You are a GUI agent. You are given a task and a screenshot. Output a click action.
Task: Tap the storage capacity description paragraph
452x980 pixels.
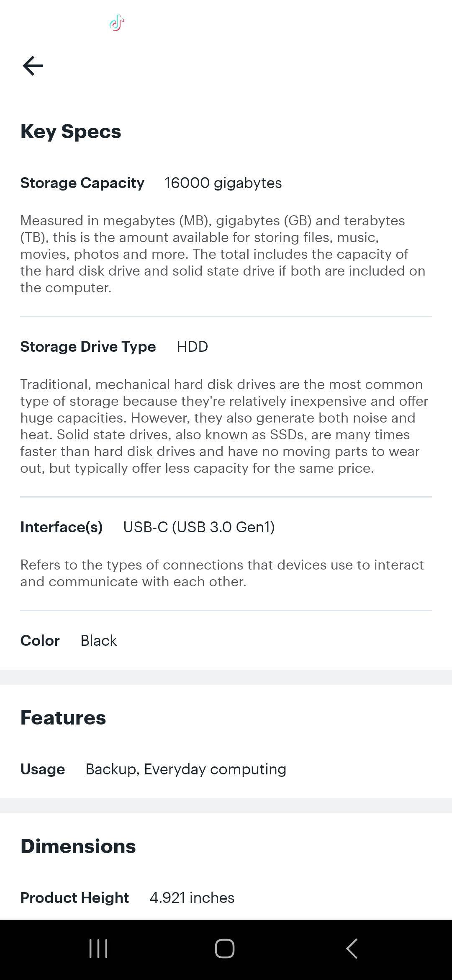223,254
